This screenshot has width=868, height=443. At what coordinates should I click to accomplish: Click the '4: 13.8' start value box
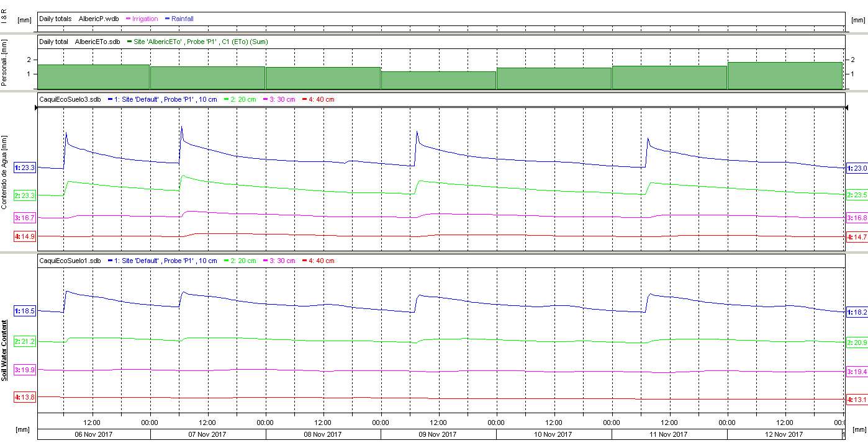point(25,397)
